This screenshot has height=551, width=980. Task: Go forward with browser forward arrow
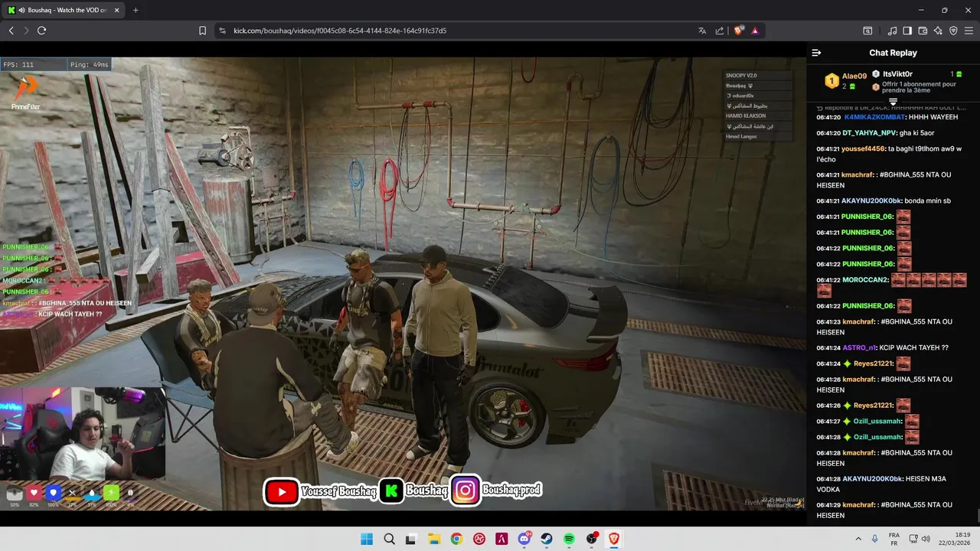pyautogui.click(x=26, y=31)
